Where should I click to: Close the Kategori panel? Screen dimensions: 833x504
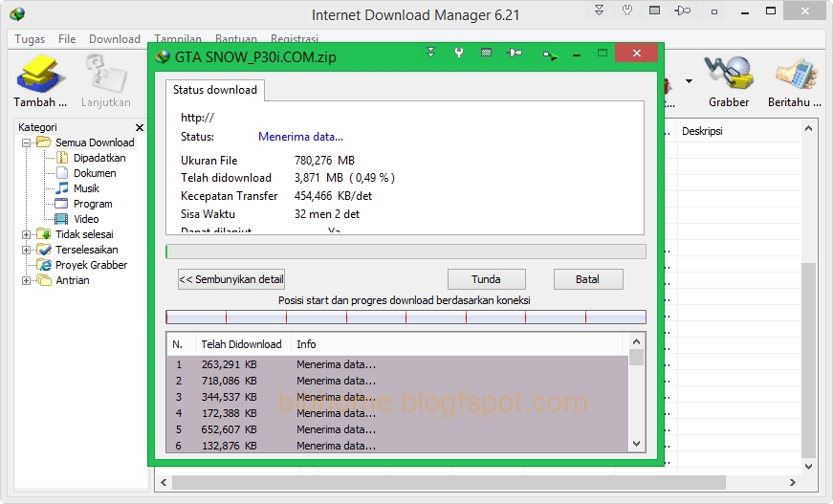(x=140, y=127)
